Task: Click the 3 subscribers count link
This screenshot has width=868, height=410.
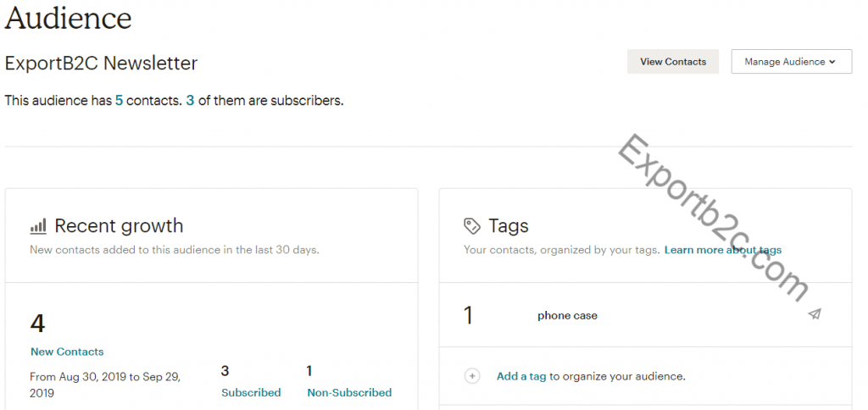Action: tap(190, 101)
